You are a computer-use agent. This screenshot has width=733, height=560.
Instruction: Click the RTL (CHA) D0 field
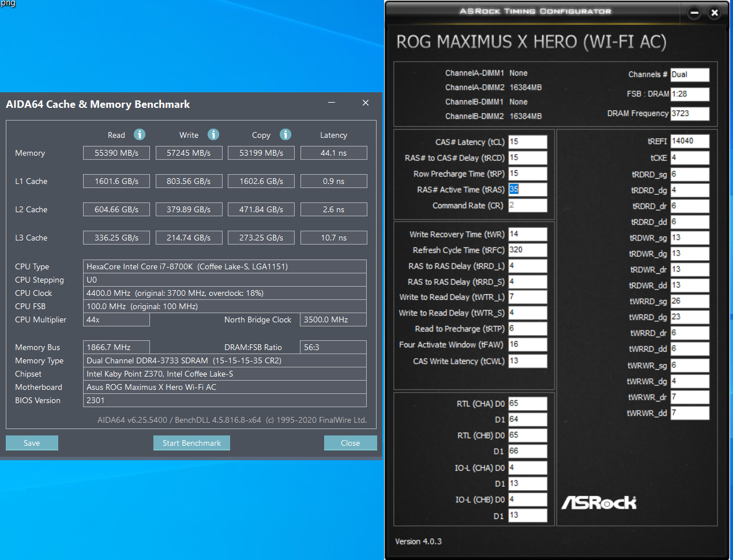(528, 403)
